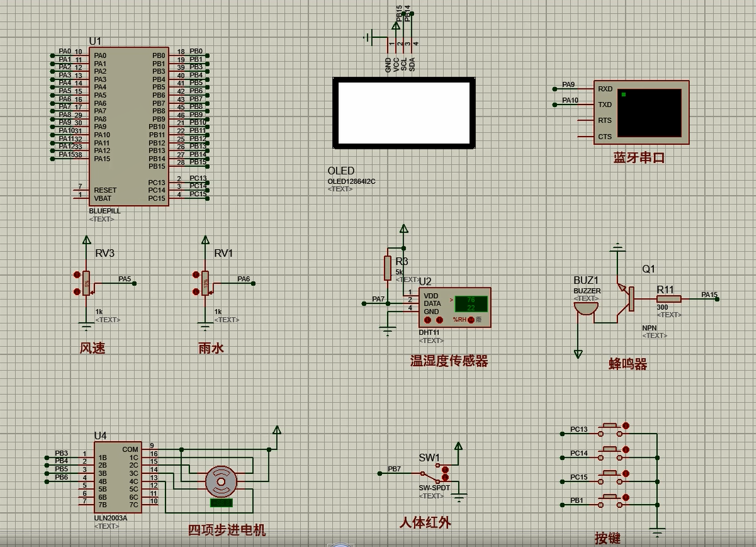This screenshot has height=547, width=756.
Task: Increase RV3 wind speed potentiometer via upper dot
Action: [x=78, y=274]
